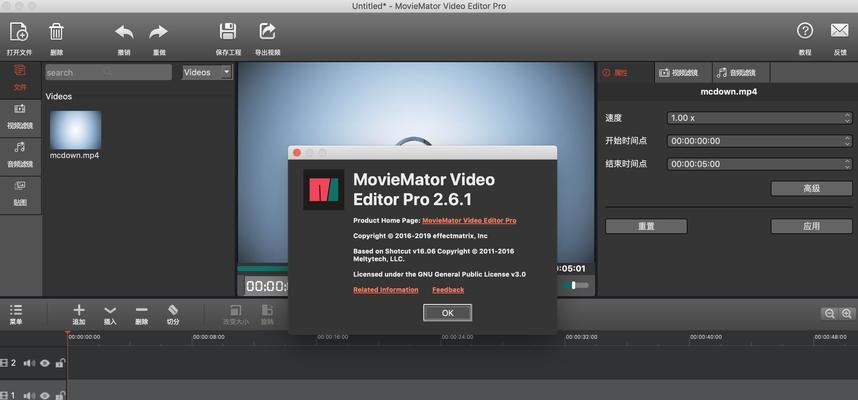The height and width of the screenshot is (400, 858).
Task: Click the end time (结束时间点) 00:00:05:00 field
Action: click(760, 164)
